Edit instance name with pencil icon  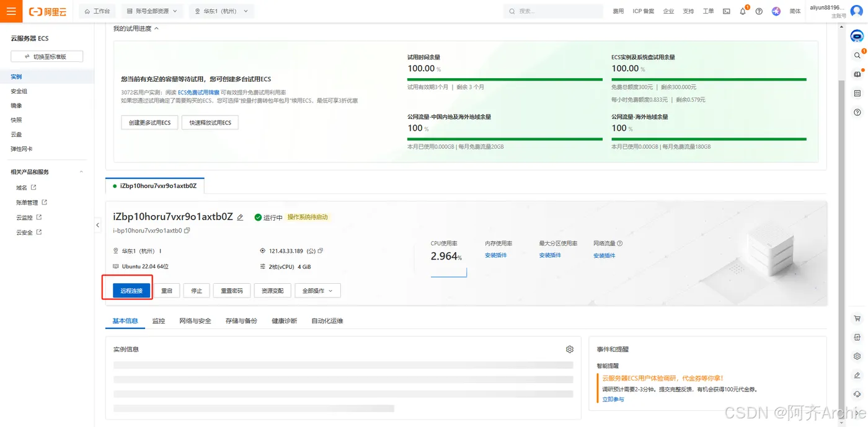241,218
